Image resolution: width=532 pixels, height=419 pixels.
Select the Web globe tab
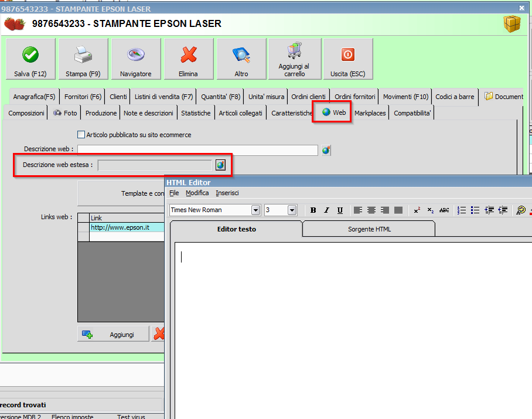(334, 113)
